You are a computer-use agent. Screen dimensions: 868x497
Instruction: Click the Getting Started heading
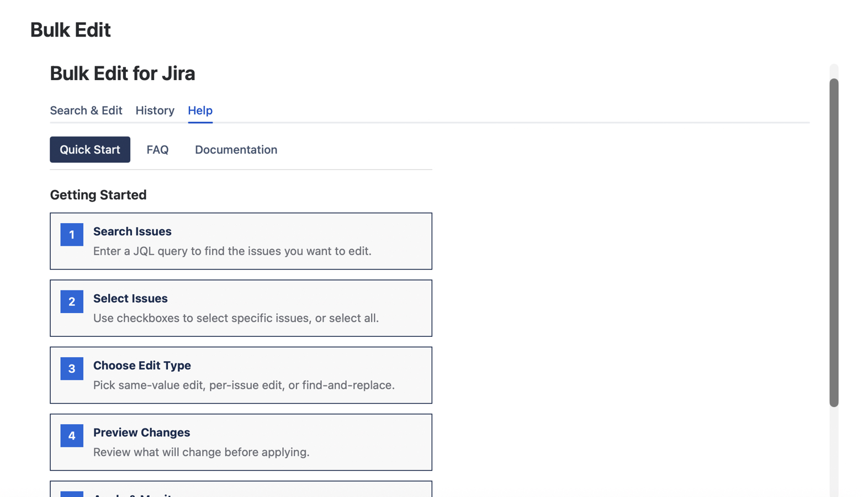click(x=98, y=195)
